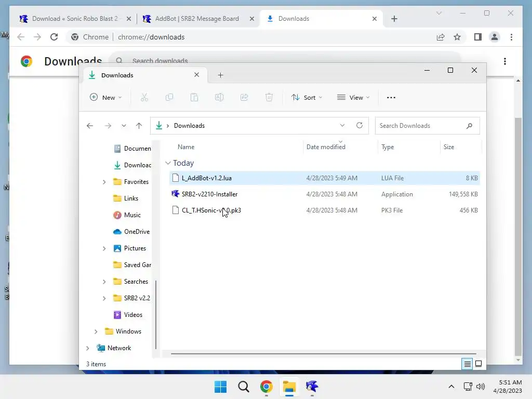Click the navigation pane vertical scrollbar
532x399 pixels.
coord(156,314)
